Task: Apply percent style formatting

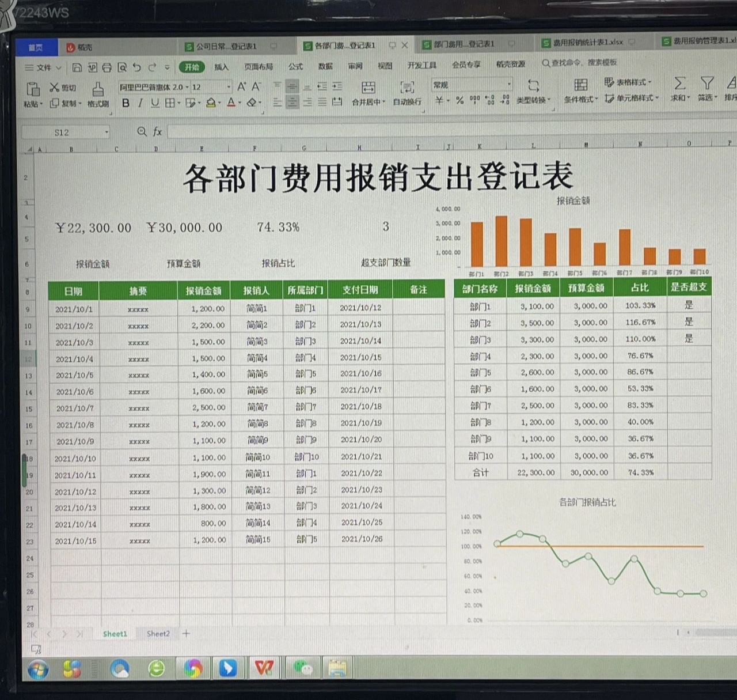Action: 459,101
